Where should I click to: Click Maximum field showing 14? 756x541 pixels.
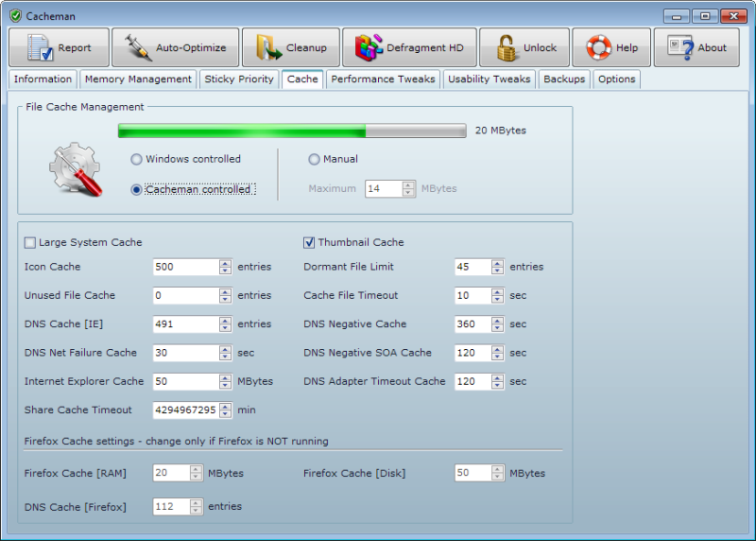click(x=384, y=189)
